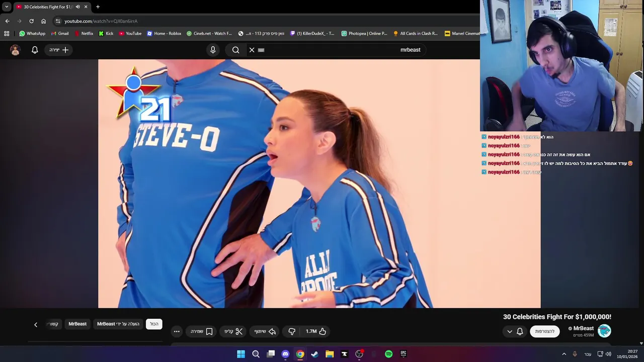The height and width of the screenshot is (362, 644).
Task: Switch the Hebrew keyboard language indicator
Action: click(588, 354)
